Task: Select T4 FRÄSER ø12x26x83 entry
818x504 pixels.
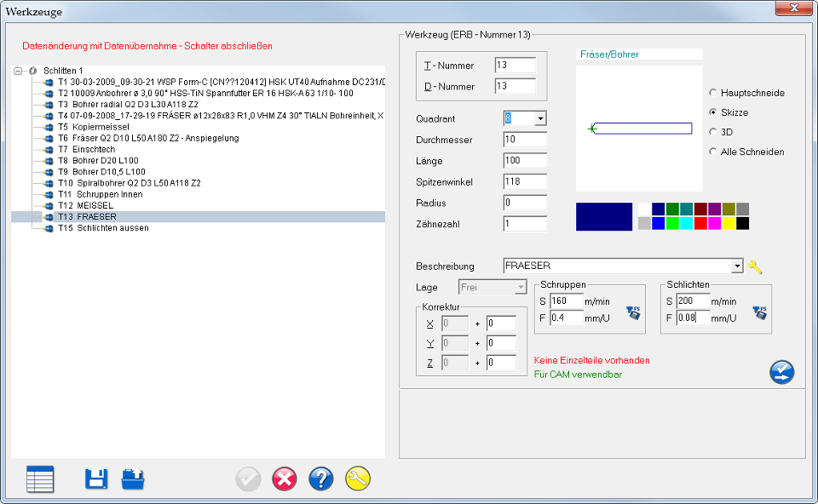Action: pyautogui.click(x=221, y=116)
